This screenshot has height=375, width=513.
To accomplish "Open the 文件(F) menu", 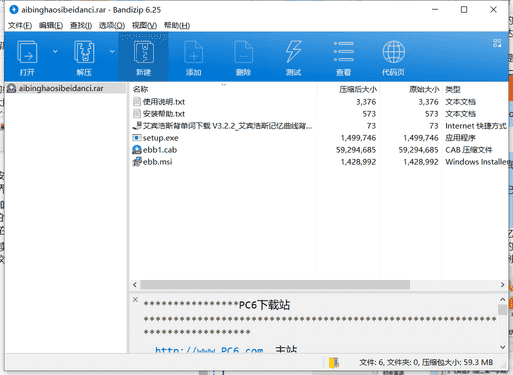I will (20, 26).
